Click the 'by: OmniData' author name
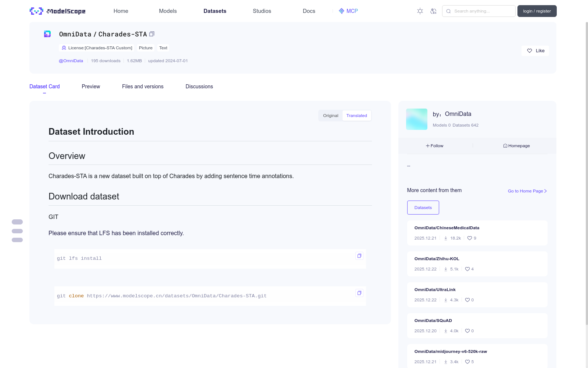Image resolution: width=588 pixels, height=368 pixels. (x=452, y=114)
